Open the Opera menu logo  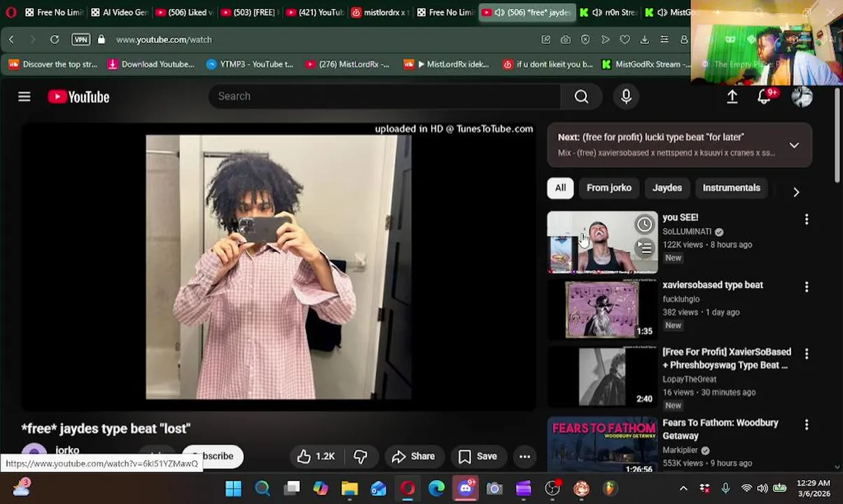point(11,12)
